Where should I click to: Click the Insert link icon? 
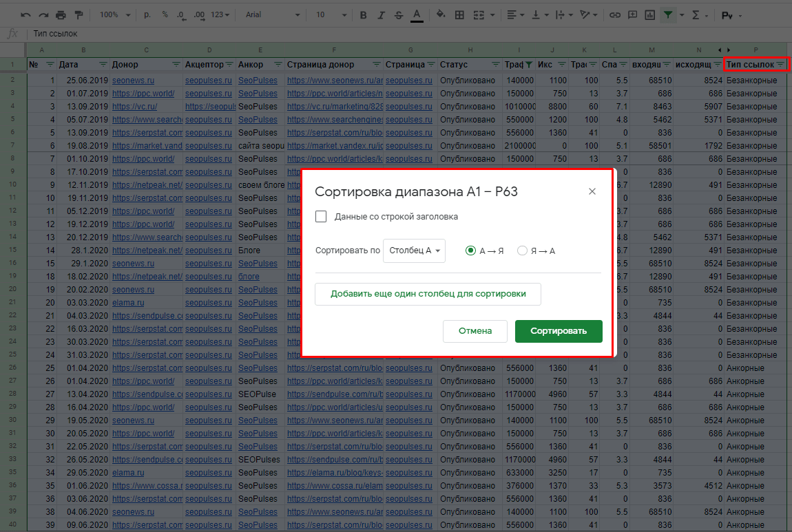615,15
